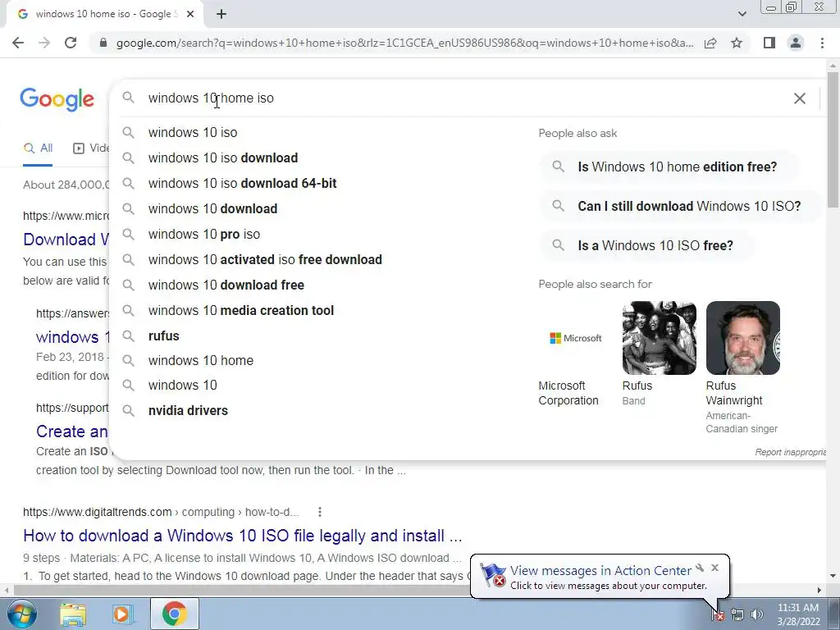Go back using the browser back arrow

(x=18, y=43)
